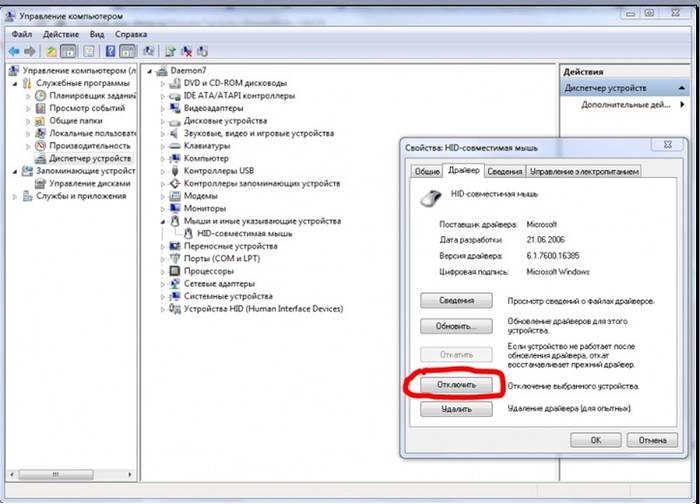Switch to the Общие tab
The image size is (700, 504).
[427, 172]
